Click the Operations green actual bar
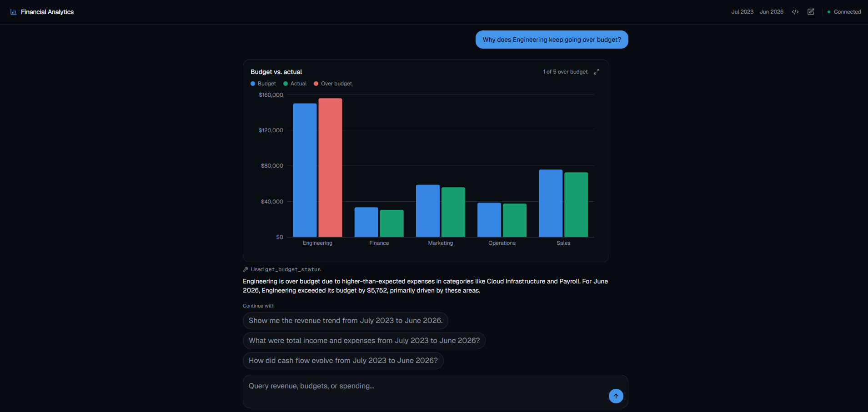This screenshot has width=868, height=412. point(514,220)
